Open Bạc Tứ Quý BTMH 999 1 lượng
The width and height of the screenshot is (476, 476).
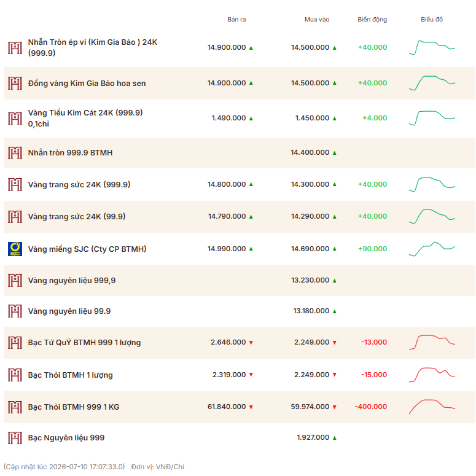[x=84, y=343]
